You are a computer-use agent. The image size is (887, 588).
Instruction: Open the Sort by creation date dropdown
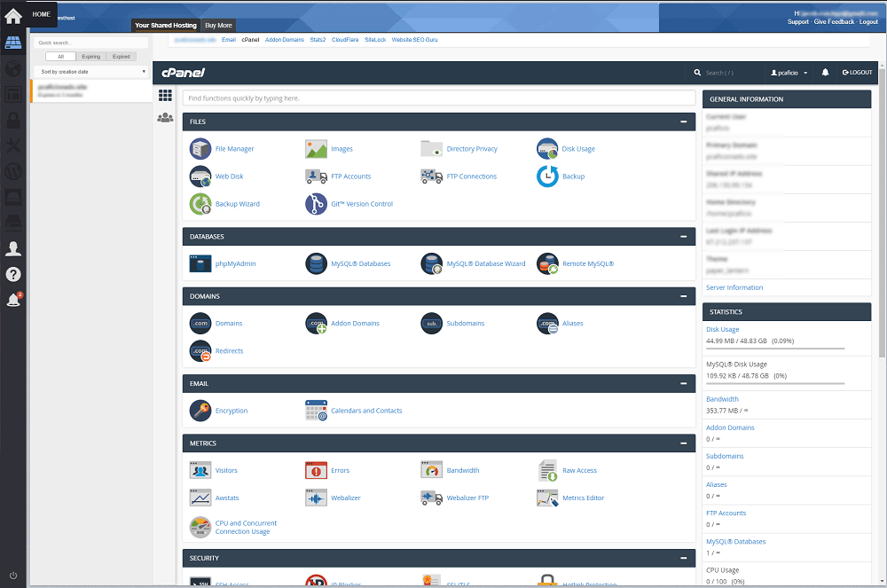(x=91, y=72)
